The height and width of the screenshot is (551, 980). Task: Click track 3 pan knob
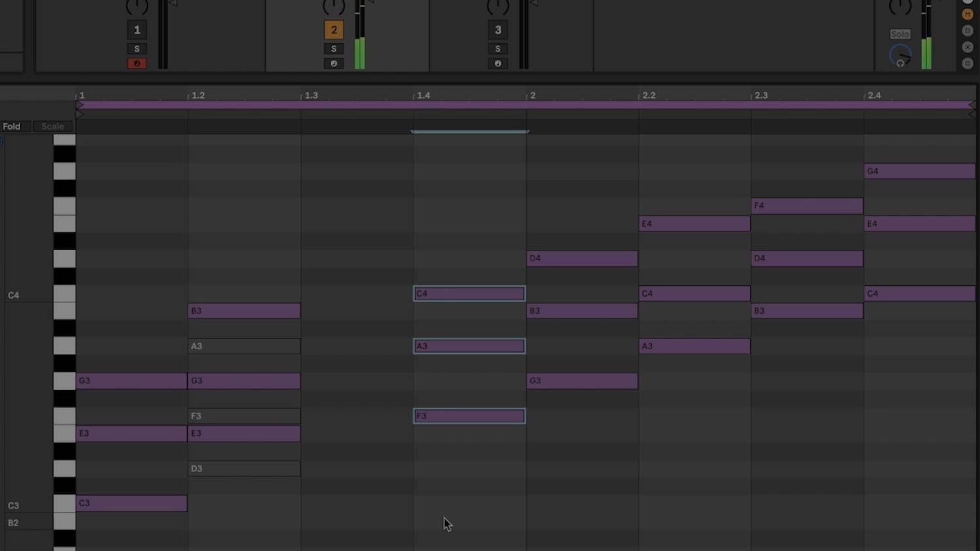pos(498,6)
